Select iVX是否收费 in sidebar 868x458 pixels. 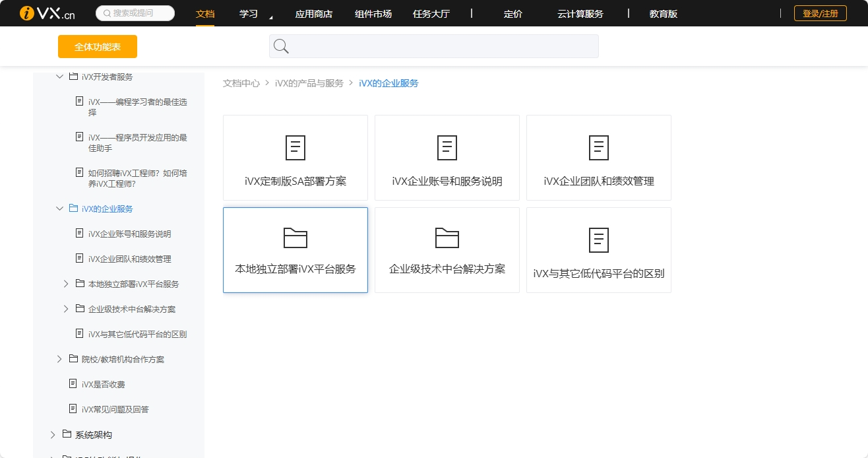(104, 384)
